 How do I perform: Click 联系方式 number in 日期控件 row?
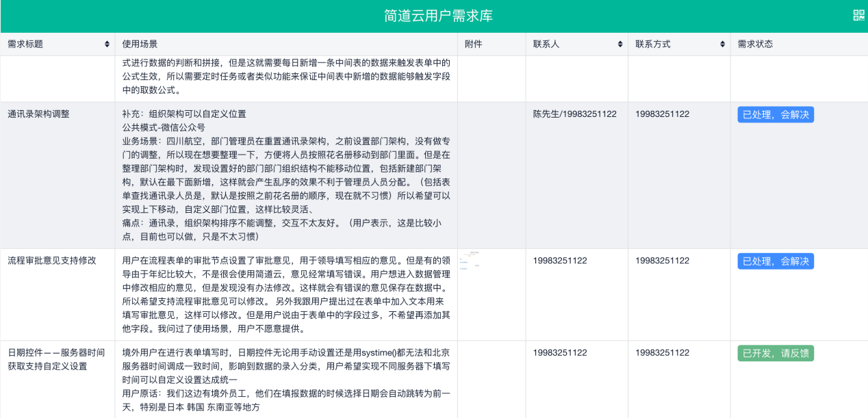click(662, 353)
